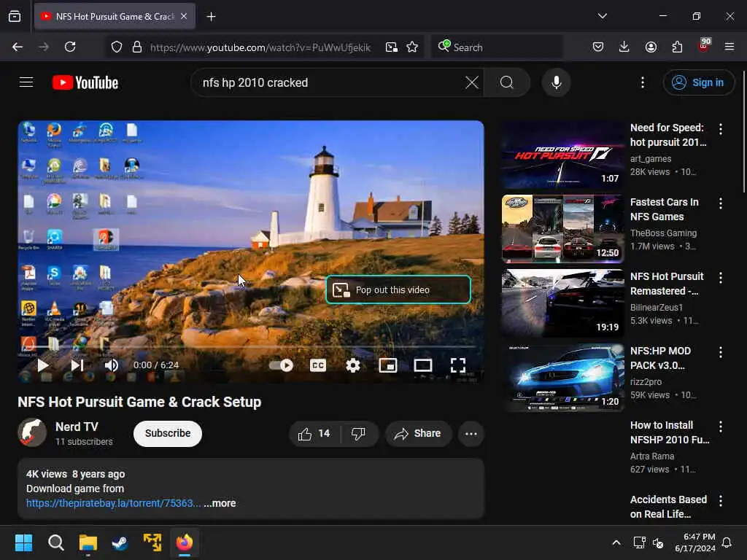Open tracking protection shield
The image size is (747, 560).
click(x=117, y=47)
